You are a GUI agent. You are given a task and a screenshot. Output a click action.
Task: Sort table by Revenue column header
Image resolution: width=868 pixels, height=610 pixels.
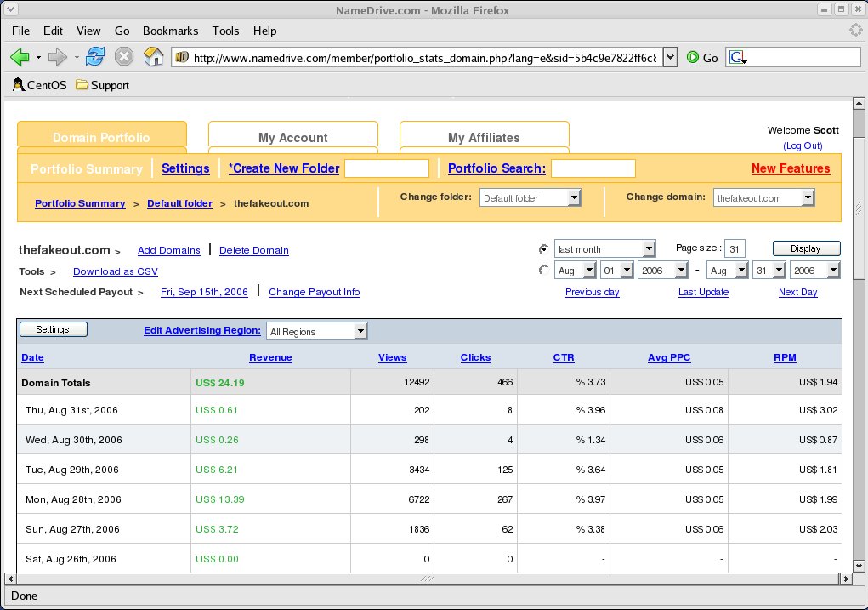click(270, 357)
